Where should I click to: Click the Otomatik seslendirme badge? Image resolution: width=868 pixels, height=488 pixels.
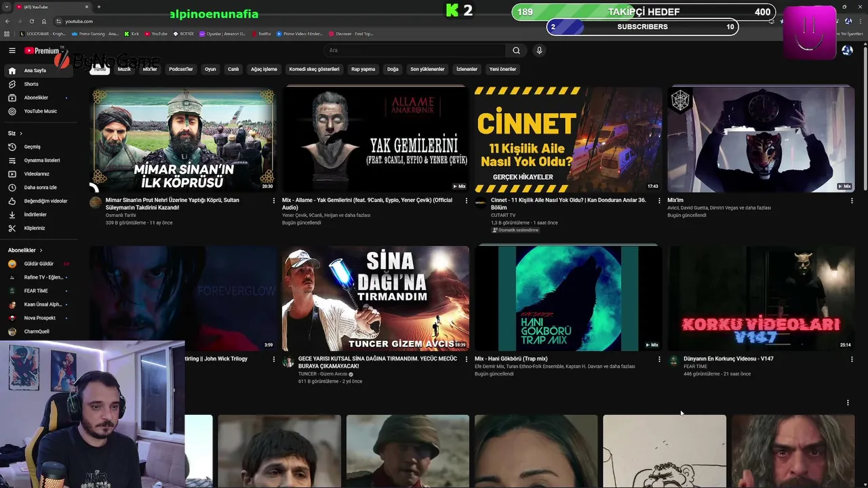click(x=515, y=230)
